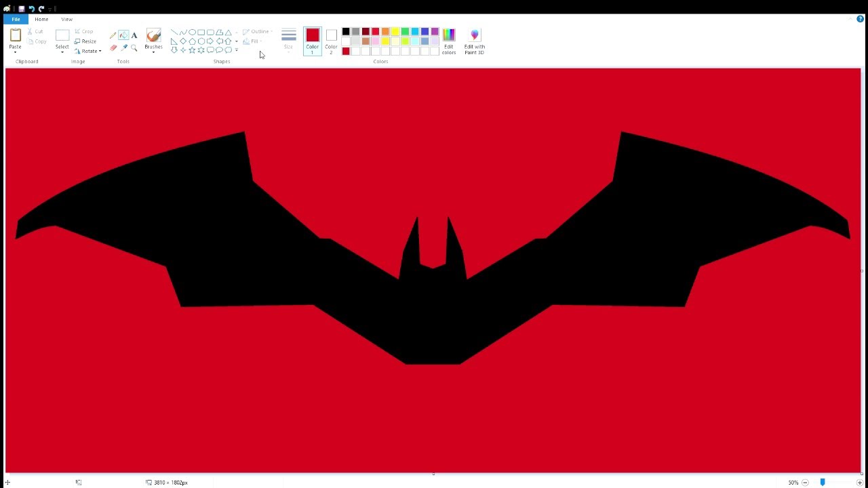Click the Paint Help question mark icon

coord(860,19)
